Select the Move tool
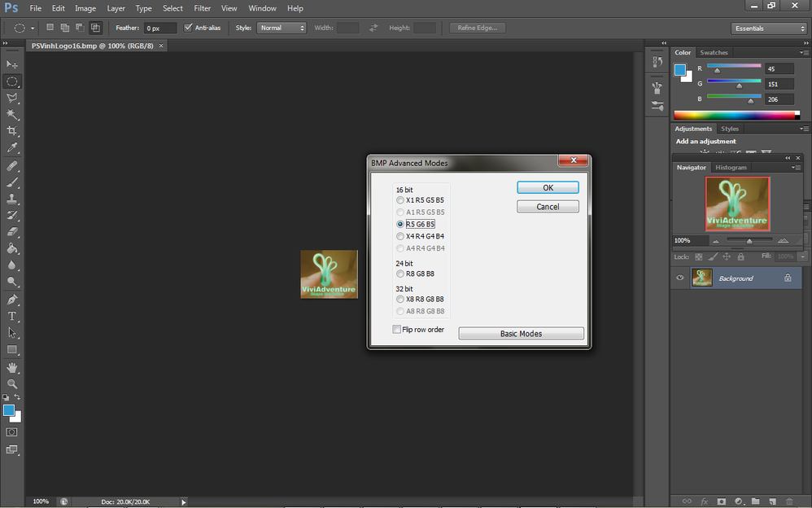This screenshot has width=812, height=508. click(x=12, y=64)
